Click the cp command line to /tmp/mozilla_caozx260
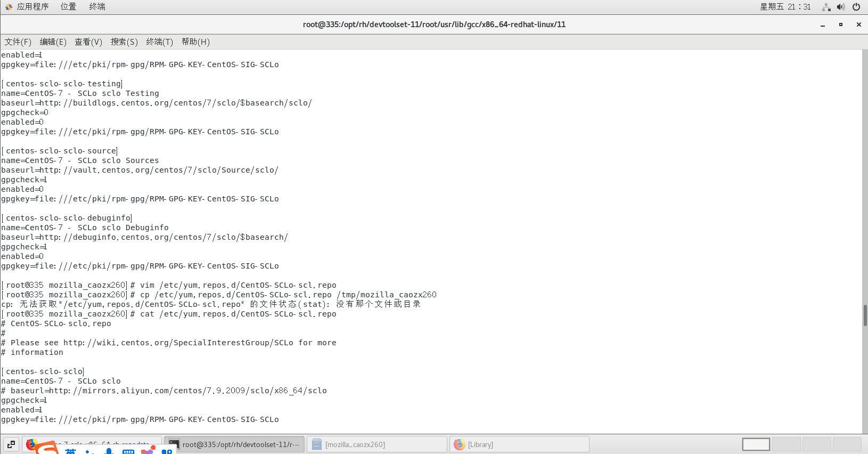868x454 pixels. point(219,295)
